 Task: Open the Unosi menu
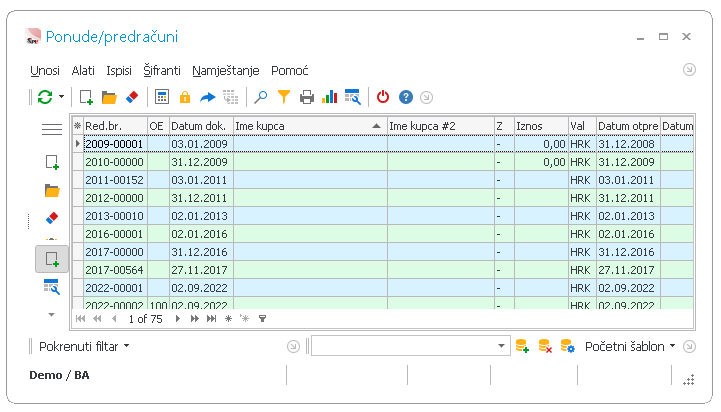coord(45,71)
